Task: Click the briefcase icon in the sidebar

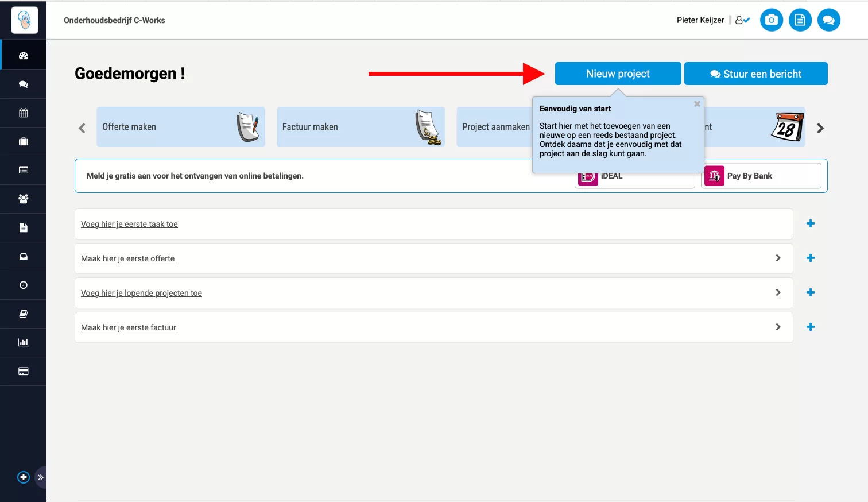Action: pos(24,142)
